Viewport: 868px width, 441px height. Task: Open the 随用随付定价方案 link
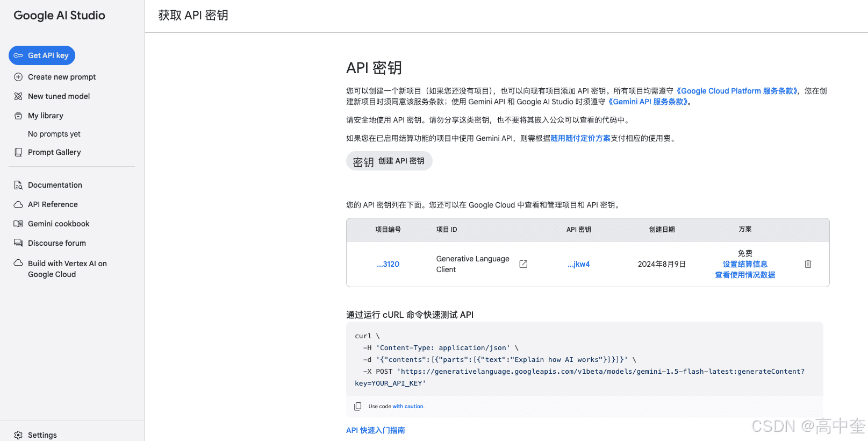580,138
